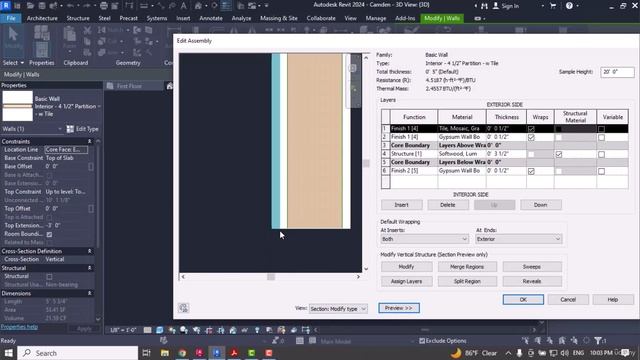Toggle Variable checkbox for Structure [1] layer
The width and height of the screenshot is (640, 360).
point(601,154)
